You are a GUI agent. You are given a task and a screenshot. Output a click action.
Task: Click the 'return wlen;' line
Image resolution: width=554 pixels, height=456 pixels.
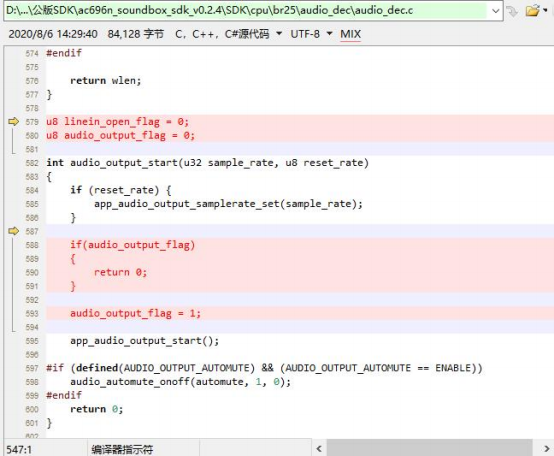tap(106, 81)
